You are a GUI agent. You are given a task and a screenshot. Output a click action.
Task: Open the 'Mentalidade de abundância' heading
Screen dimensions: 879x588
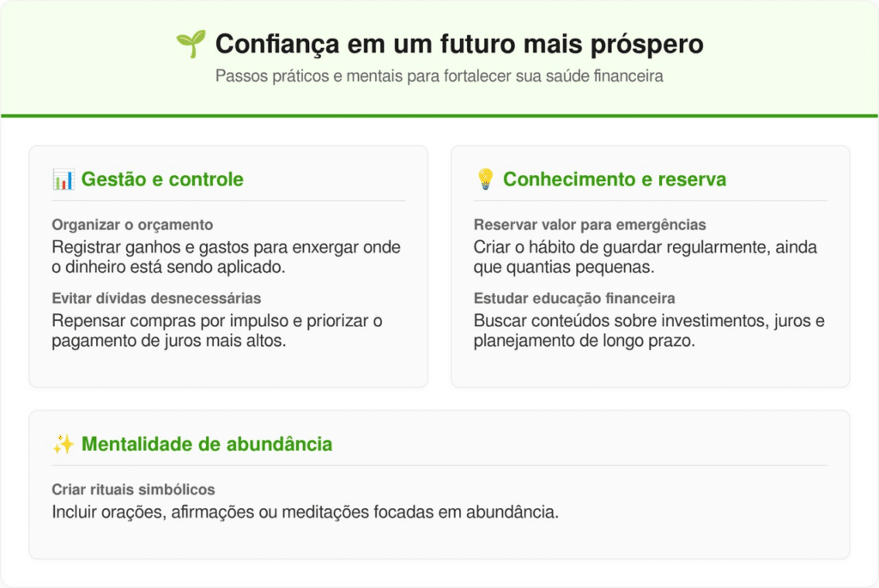tap(206, 445)
